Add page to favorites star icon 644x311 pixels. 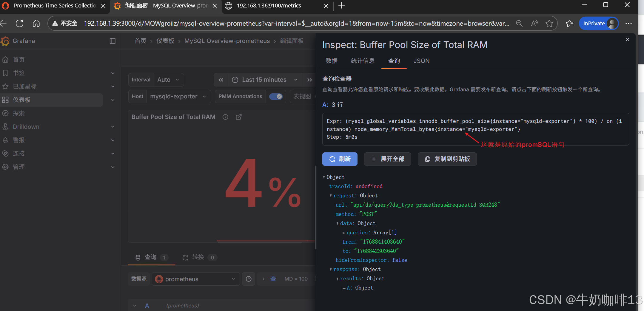(549, 23)
